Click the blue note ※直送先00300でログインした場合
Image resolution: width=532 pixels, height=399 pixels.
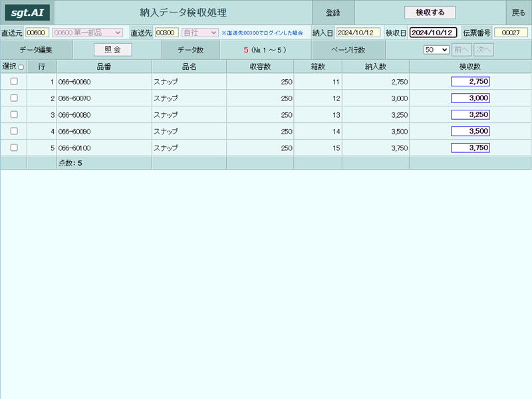pyautogui.click(x=262, y=33)
